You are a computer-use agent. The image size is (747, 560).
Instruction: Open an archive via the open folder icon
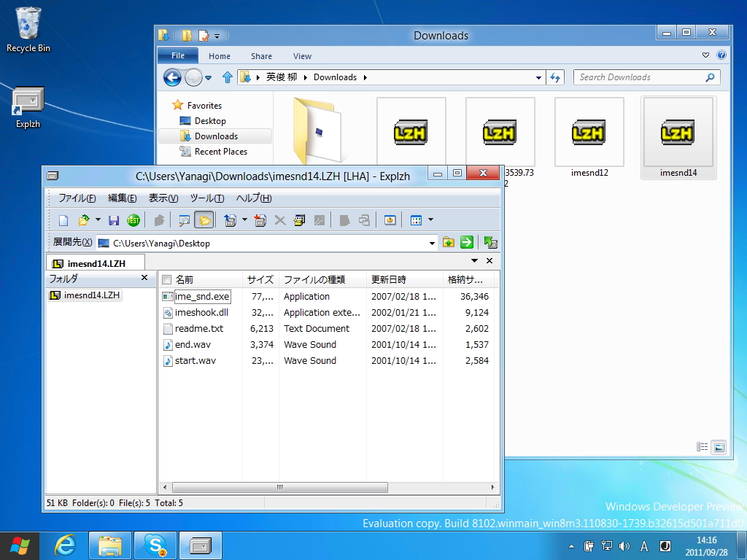pyautogui.click(x=83, y=219)
